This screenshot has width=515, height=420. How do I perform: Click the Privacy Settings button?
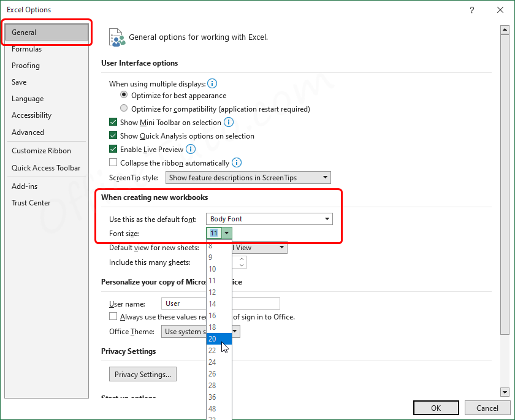coord(142,374)
